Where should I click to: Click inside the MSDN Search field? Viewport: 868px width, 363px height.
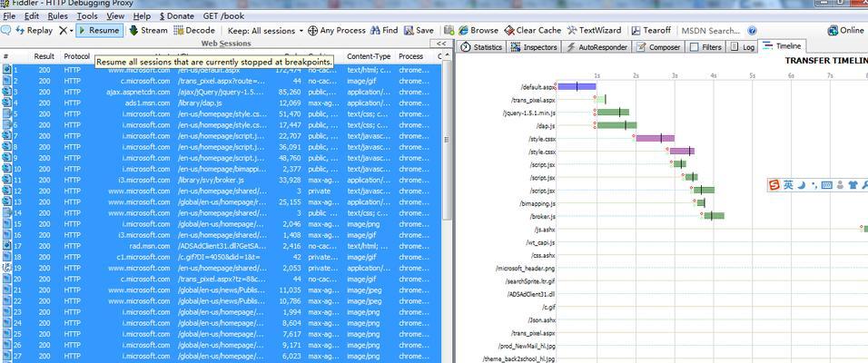click(x=711, y=31)
